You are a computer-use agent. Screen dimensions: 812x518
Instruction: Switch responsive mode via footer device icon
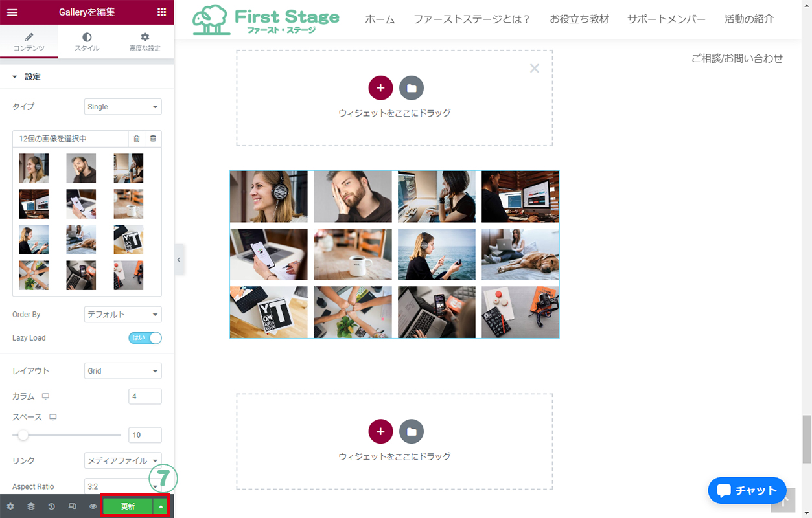73,506
